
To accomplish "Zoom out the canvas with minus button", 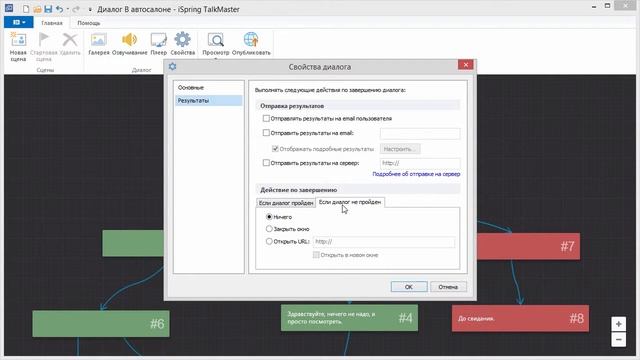I will pos(618,340).
